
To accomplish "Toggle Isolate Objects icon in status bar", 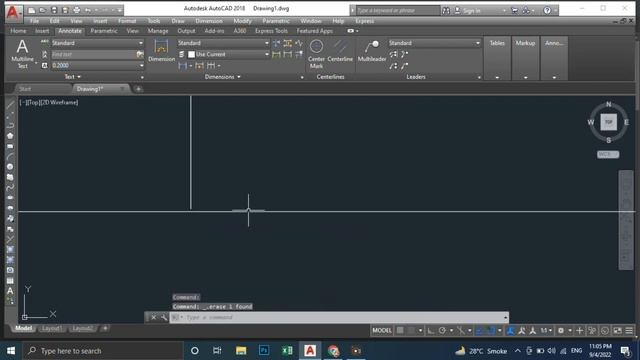I will [x=592, y=331].
